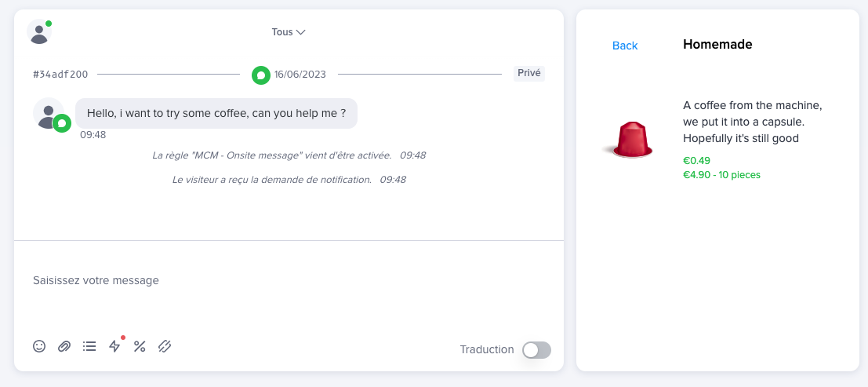Open the emoji picker
This screenshot has width=868, height=387.
pos(39,346)
